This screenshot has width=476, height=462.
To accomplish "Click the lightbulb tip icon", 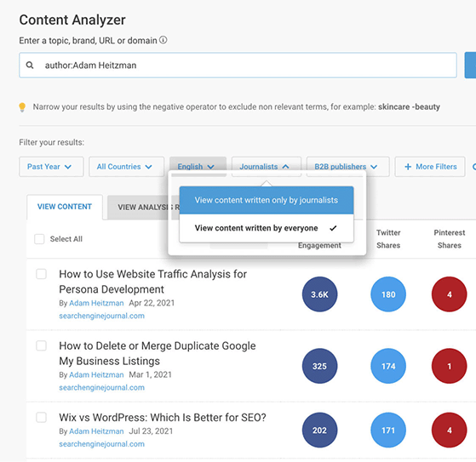I will pos(22,107).
